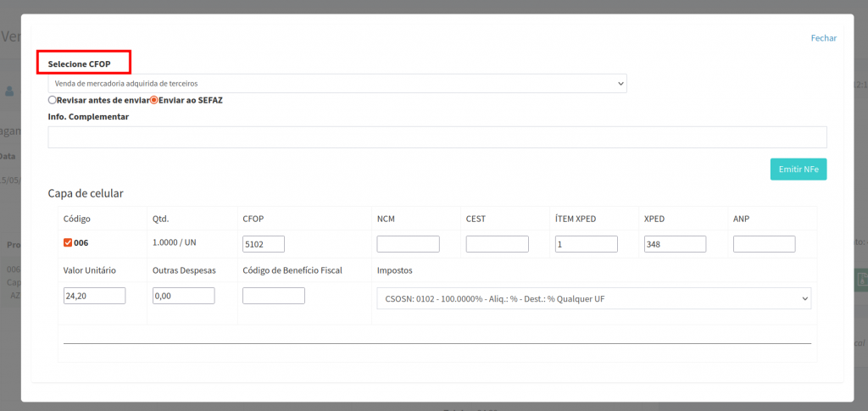The height and width of the screenshot is (411, 868).
Task: Open the Selecione CFOP dropdown
Action: [337, 83]
